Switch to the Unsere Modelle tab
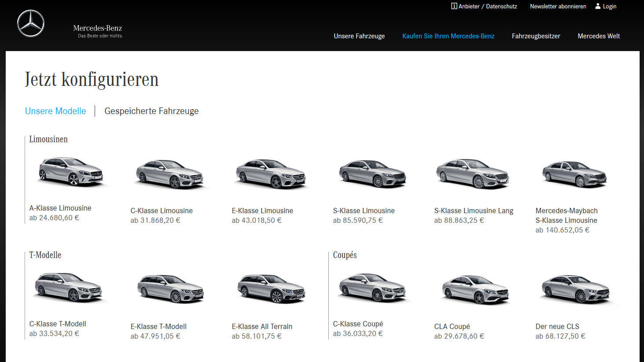 (55, 111)
